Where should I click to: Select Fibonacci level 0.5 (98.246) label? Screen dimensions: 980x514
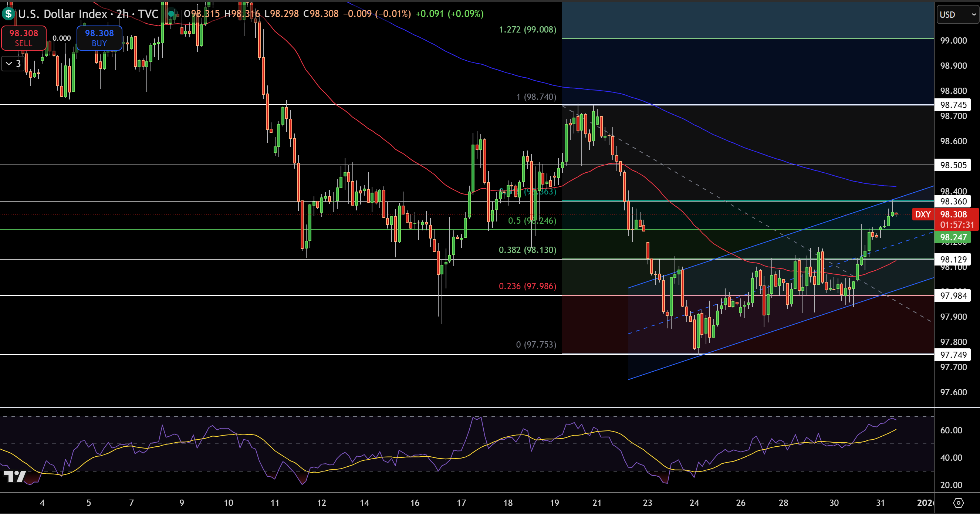532,221
